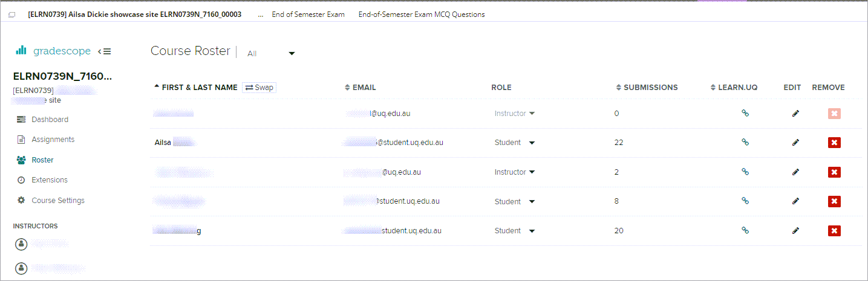Open role dropdown for student with 8 submissions
Viewport: 868px width, 281px height.
pyautogui.click(x=515, y=201)
